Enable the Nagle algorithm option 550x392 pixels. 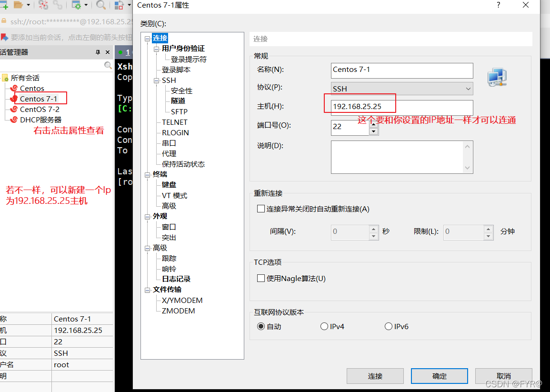pos(261,278)
